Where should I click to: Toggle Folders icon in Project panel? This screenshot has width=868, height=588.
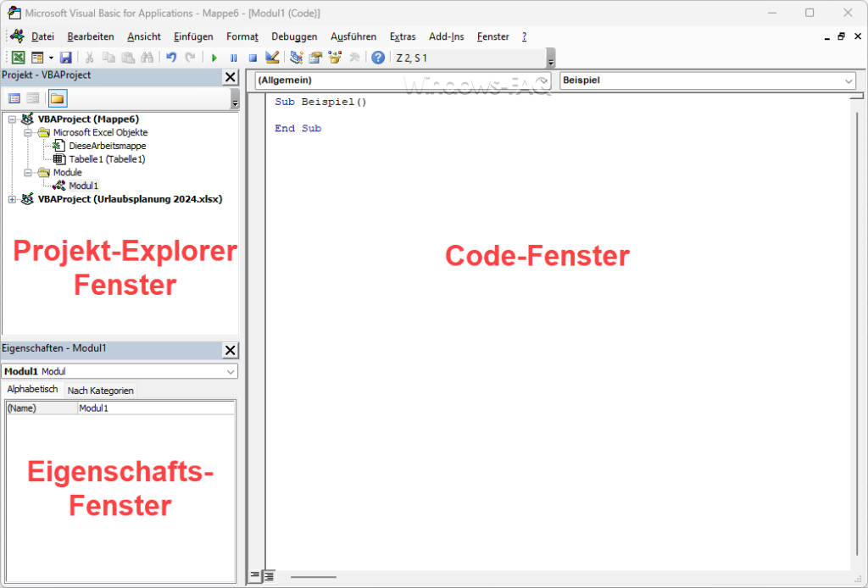click(x=58, y=98)
